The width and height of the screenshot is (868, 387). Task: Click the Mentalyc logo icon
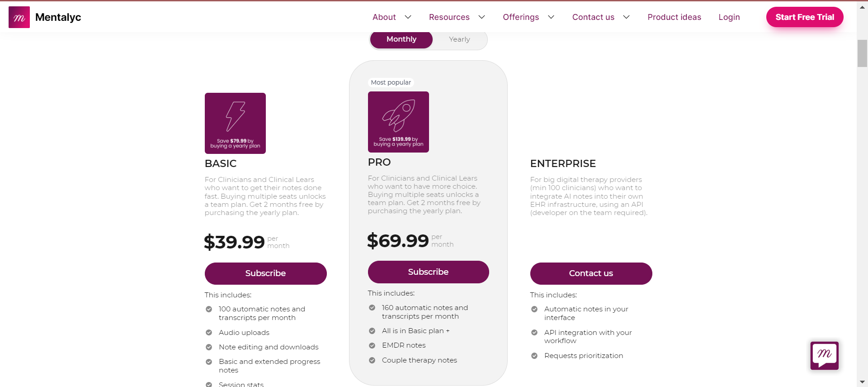pos(19,17)
